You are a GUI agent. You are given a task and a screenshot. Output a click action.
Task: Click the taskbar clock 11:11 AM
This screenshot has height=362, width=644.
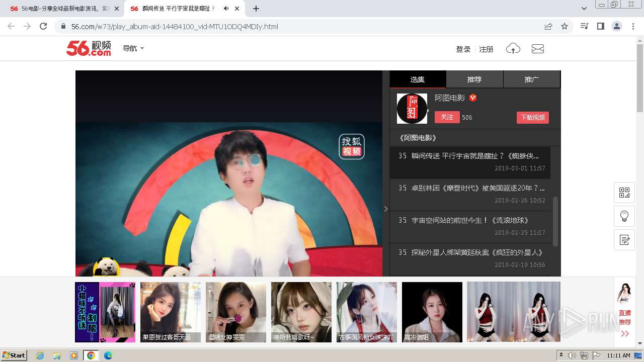(x=618, y=355)
